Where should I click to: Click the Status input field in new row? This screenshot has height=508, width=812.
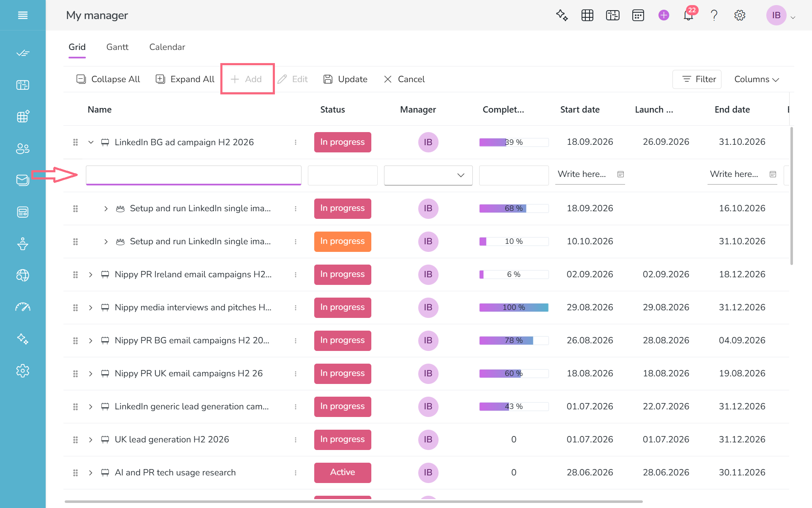coord(343,175)
